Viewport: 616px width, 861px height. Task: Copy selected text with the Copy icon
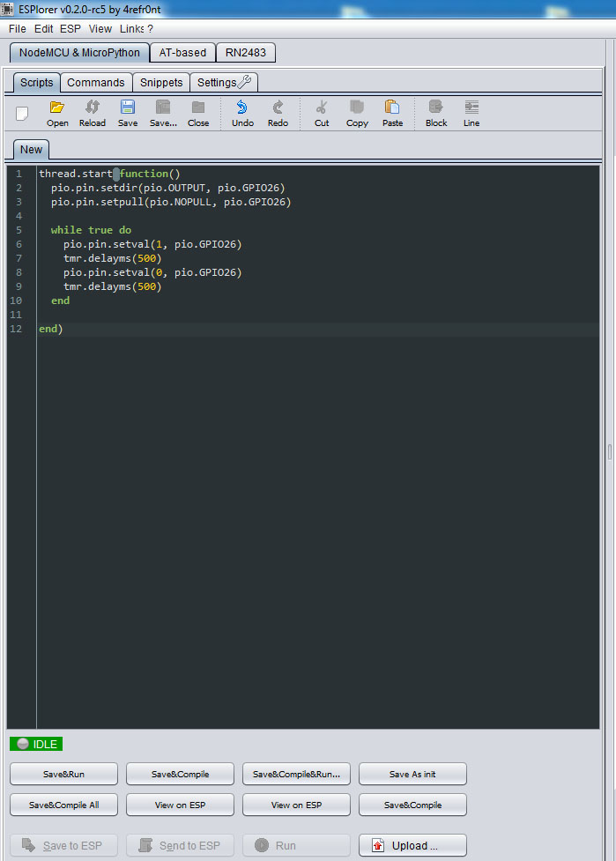tap(357, 113)
